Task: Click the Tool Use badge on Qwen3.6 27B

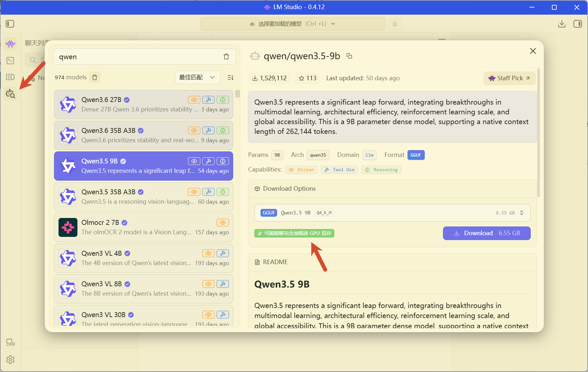Action: 208,100
